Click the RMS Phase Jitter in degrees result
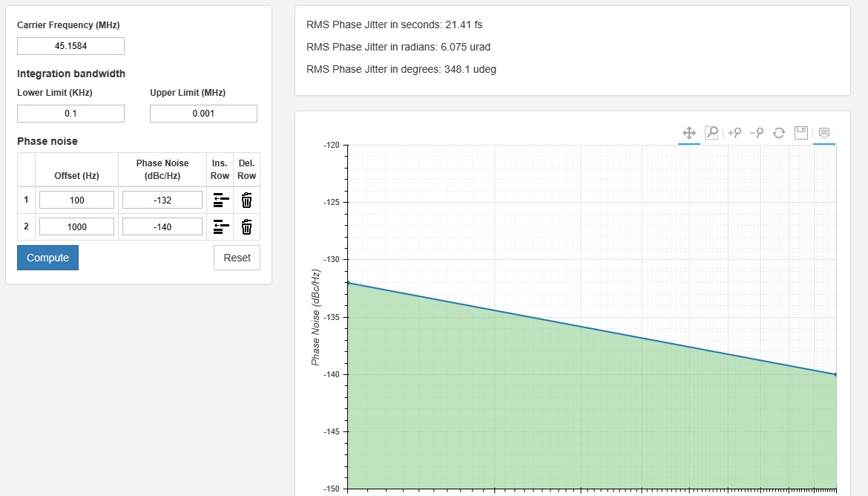Screen dimensions: 868x496 pos(401,69)
